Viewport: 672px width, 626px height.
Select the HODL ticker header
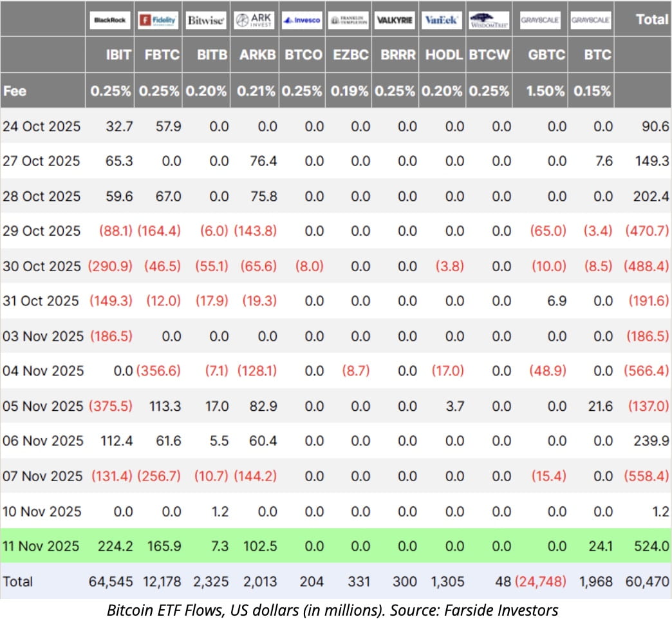point(443,55)
